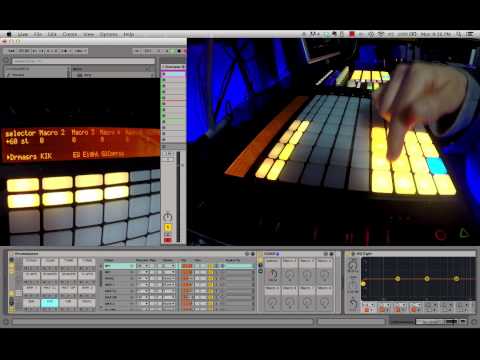Click the instrument rack title bar

point(299,254)
